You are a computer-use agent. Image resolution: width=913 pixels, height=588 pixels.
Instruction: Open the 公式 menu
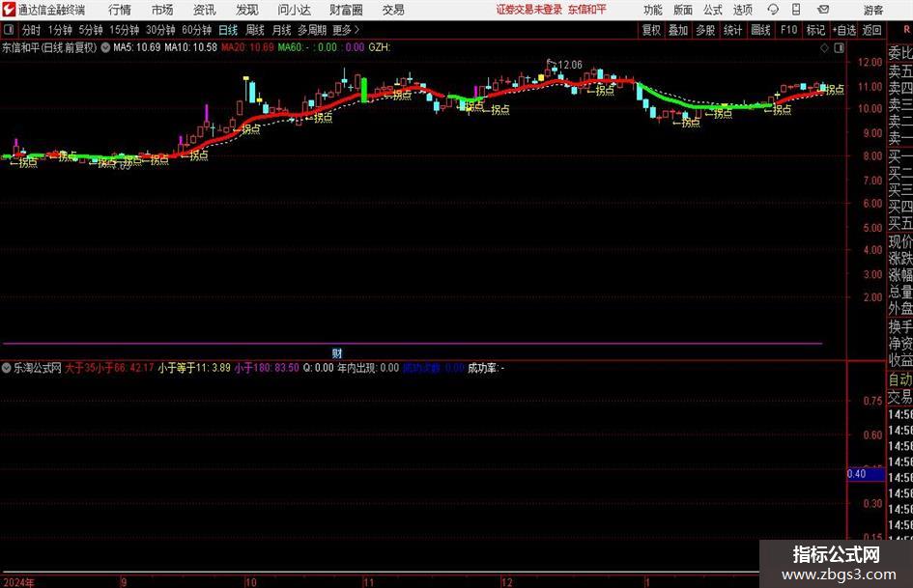point(712,10)
